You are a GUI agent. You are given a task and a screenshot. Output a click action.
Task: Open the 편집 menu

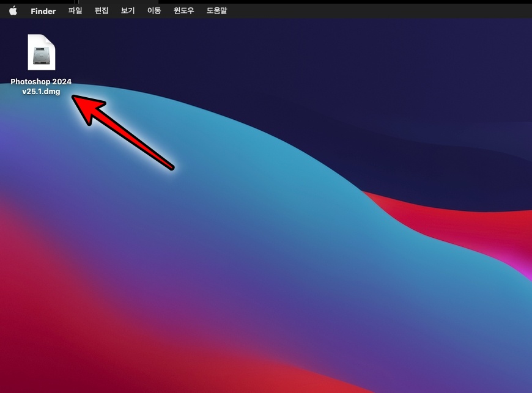tap(102, 11)
